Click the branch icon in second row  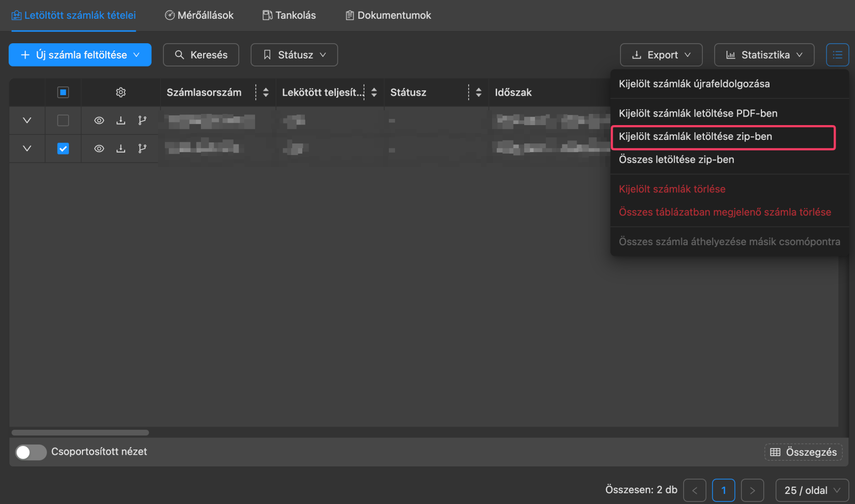click(x=142, y=149)
